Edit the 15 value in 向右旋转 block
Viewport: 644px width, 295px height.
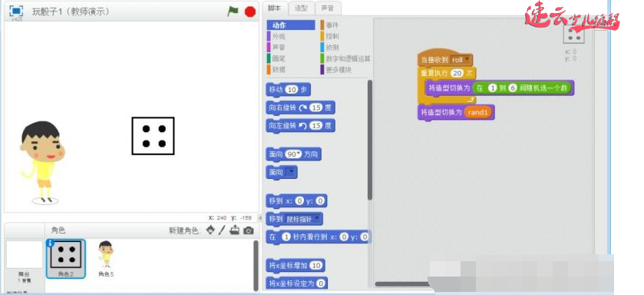[315, 108]
